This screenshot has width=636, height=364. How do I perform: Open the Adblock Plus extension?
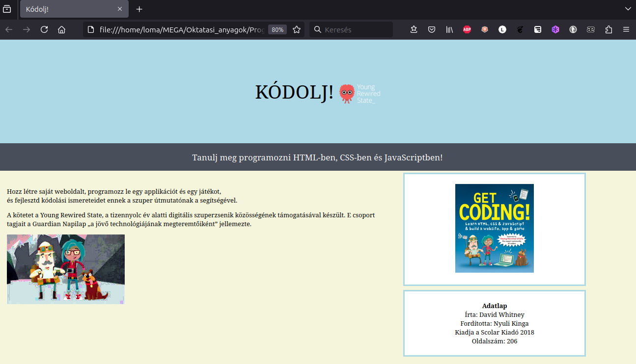(467, 29)
